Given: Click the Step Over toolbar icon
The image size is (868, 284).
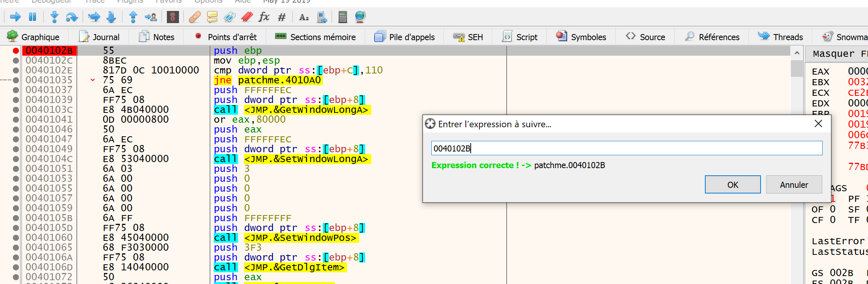Looking at the screenshot, I should 72,17.
